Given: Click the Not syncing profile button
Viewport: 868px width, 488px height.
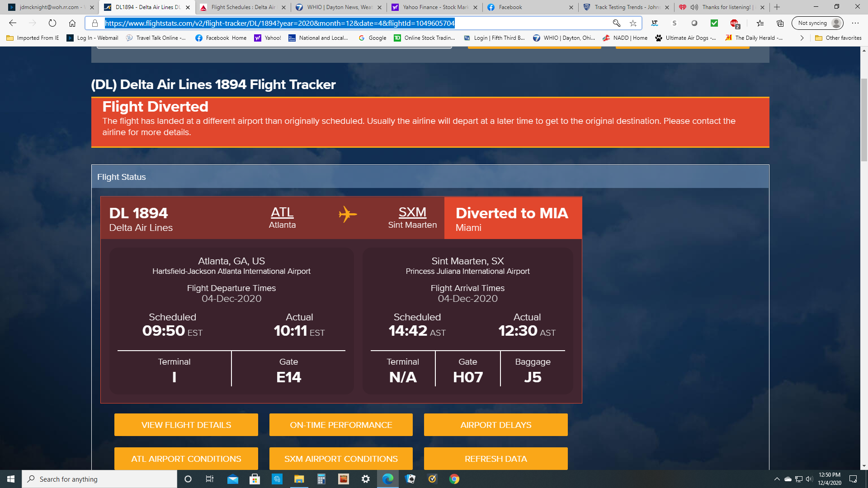Looking at the screenshot, I should (x=817, y=23).
